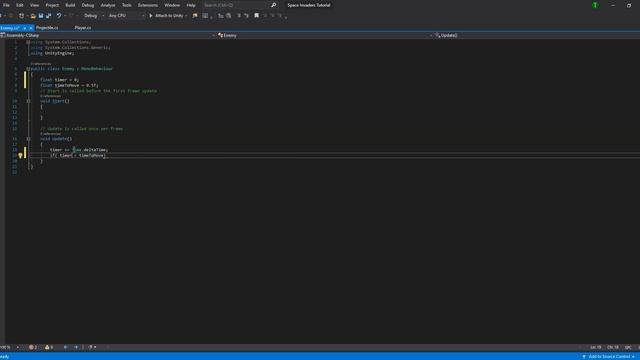Open the Assembly-CSharp project dropdown
Screen dimensions: 640x360
(x=108, y=36)
